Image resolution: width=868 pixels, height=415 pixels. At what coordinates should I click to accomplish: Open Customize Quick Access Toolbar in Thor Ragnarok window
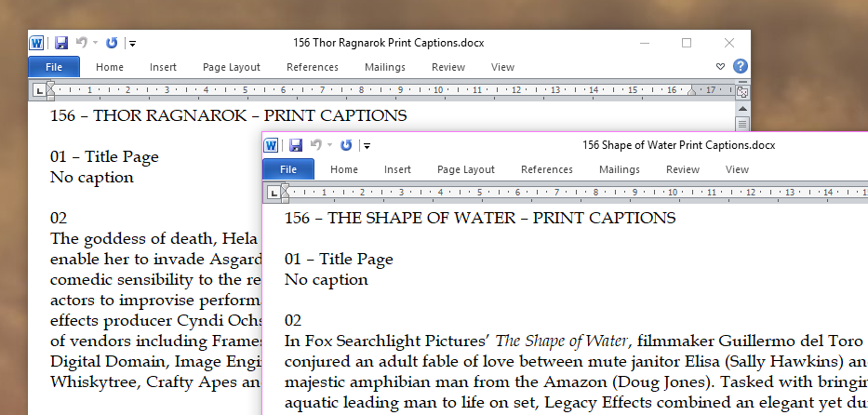pos(133,43)
